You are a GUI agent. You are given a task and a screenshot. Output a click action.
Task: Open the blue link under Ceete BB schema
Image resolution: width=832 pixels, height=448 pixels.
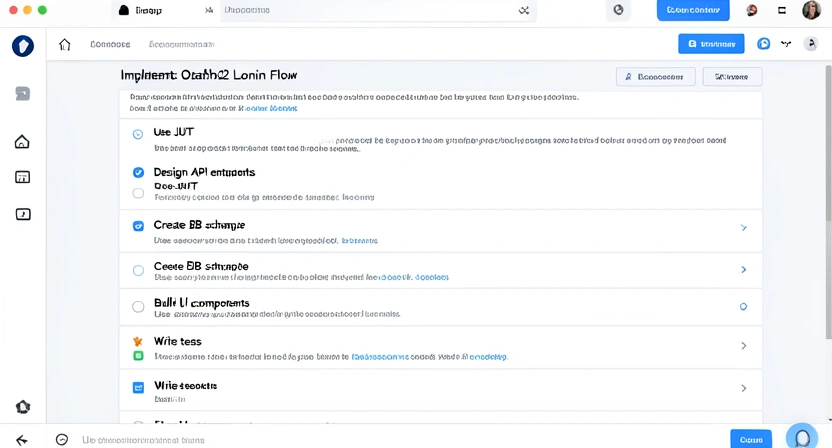tap(414, 277)
